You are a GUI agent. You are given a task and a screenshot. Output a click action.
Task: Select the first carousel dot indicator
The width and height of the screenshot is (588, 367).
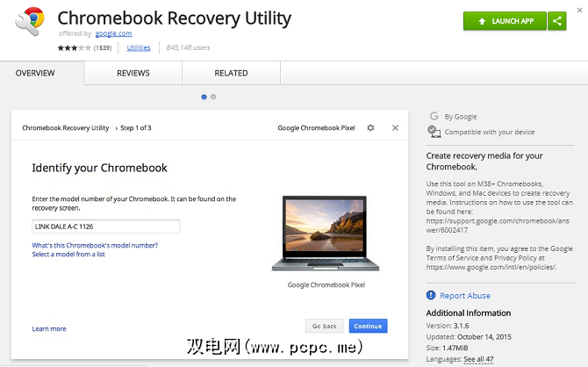pyautogui.click(x=204, y=97)
